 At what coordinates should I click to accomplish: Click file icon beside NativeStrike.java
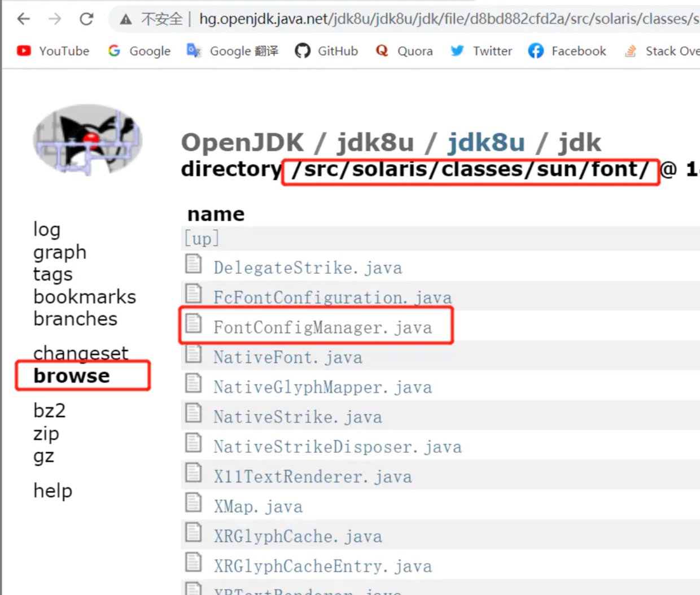click(194, 413)
